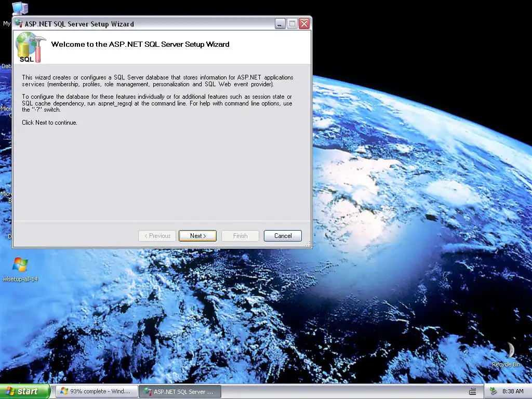Click the wizard resize grip corner
The image size is (532, 399).
pyautogui.click(x=308, y=244)
